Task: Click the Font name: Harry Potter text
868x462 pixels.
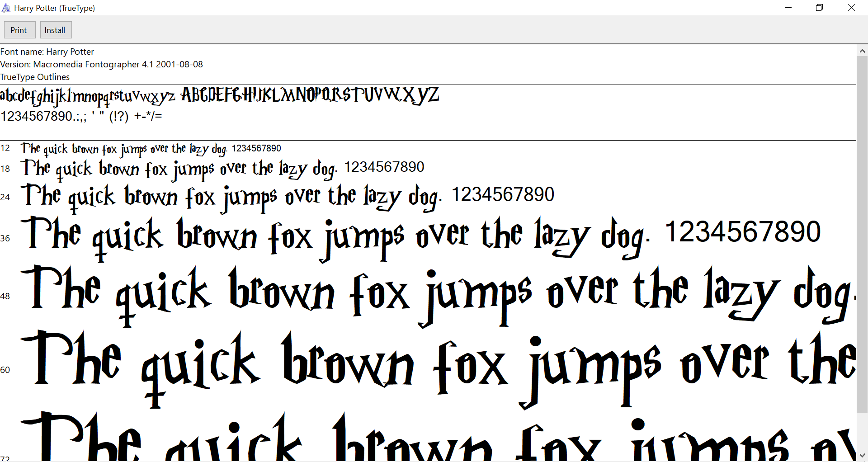Action: point(47,52)
